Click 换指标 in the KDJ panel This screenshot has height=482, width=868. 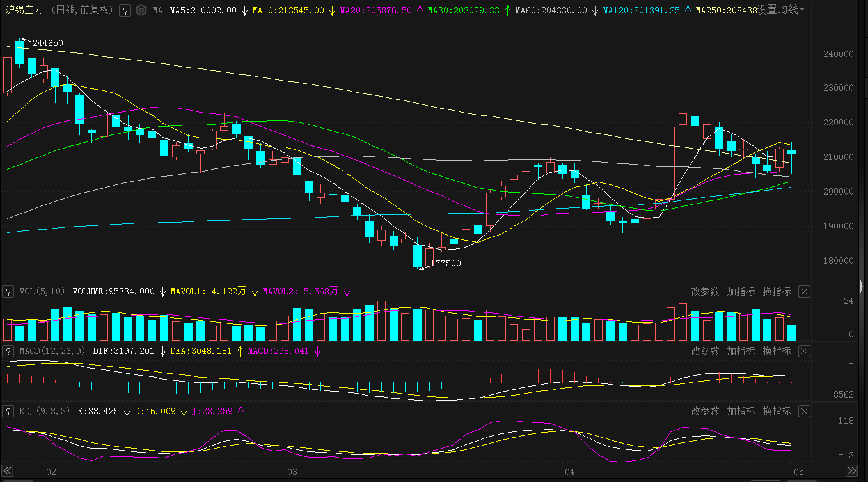pos(777,411)
